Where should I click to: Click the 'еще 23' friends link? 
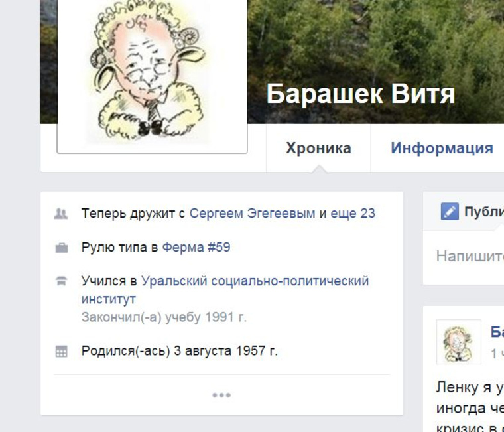tap(353, 213)
